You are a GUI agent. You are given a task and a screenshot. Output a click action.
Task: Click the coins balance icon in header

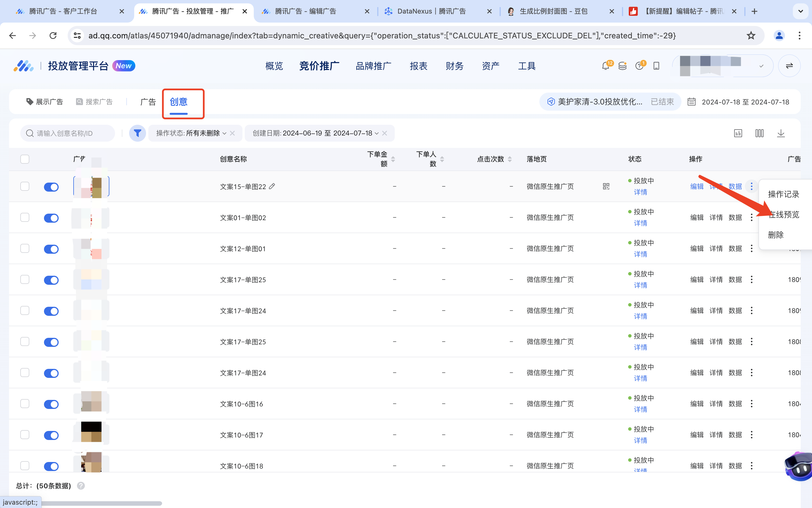(x=623, y=66)
